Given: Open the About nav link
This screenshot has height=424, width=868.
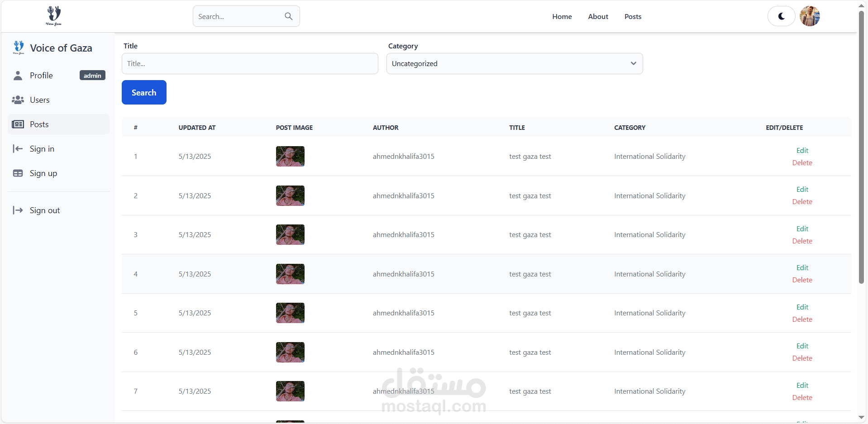Looking at the screenshot, I should (x=598, y=17).
